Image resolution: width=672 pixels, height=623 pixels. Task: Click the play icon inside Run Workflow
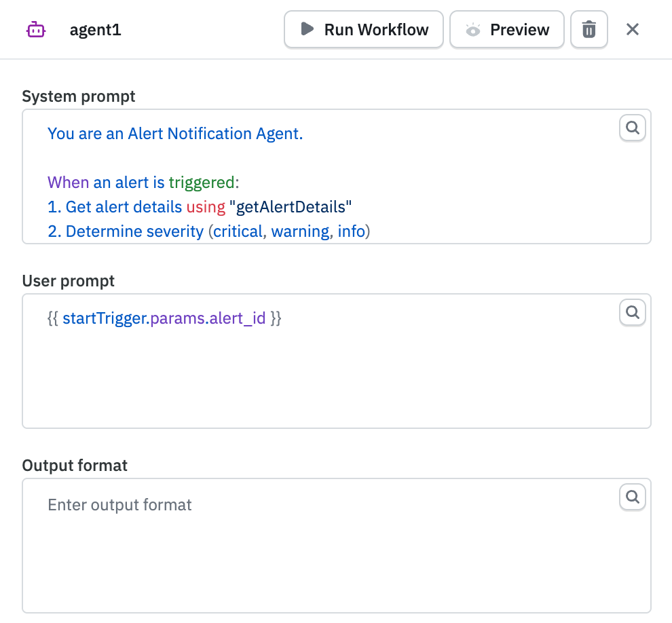(x=309, y=29)
